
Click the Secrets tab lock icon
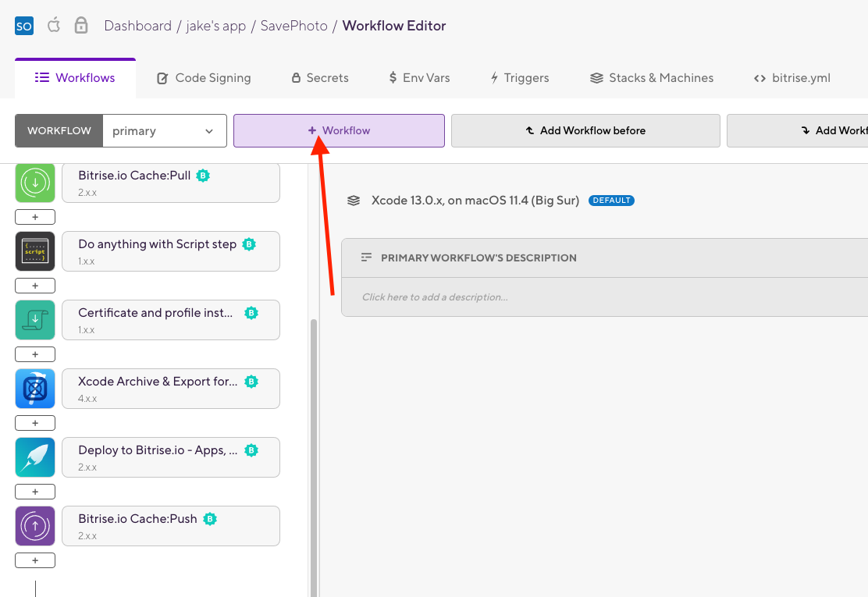point(296,78)
